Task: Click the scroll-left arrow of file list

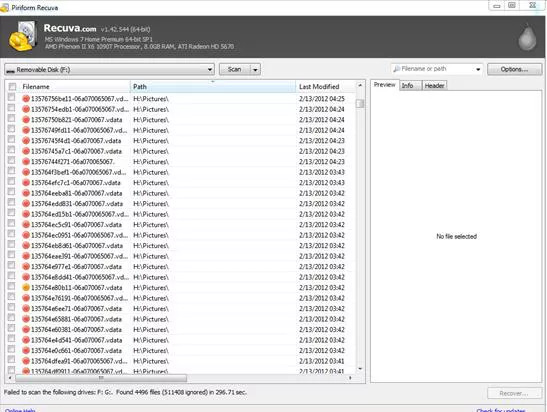Action: click(10, 378)
